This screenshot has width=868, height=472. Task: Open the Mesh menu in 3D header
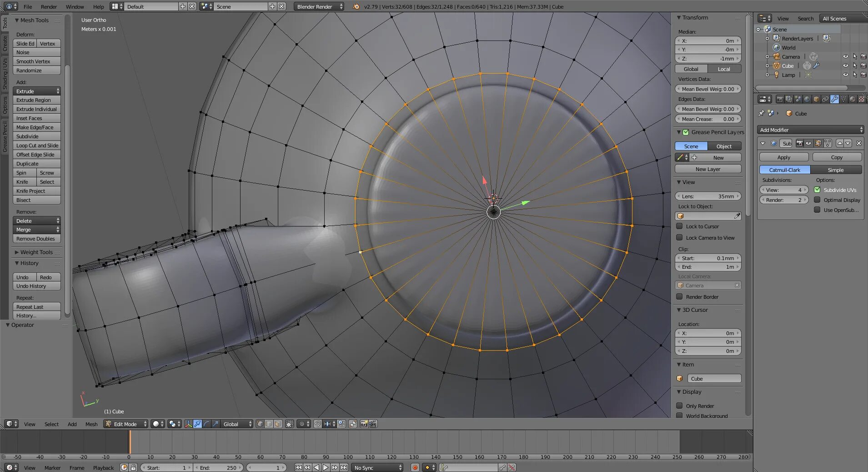(91, 424)
